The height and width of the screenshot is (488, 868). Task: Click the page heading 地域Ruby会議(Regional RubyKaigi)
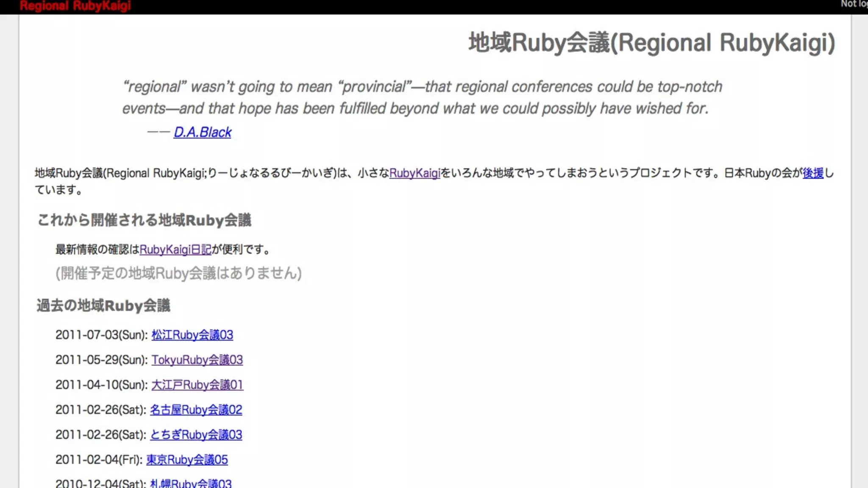coord(652,43)
